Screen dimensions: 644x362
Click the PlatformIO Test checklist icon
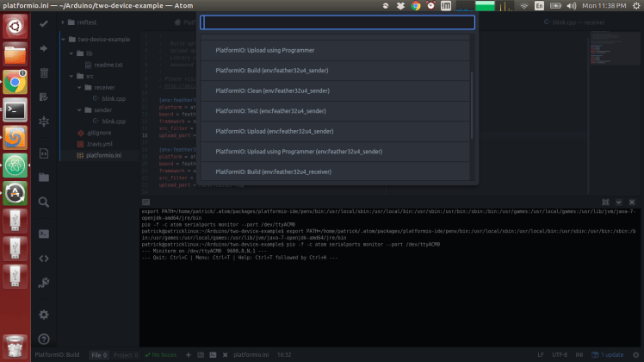tap(44, 97)
